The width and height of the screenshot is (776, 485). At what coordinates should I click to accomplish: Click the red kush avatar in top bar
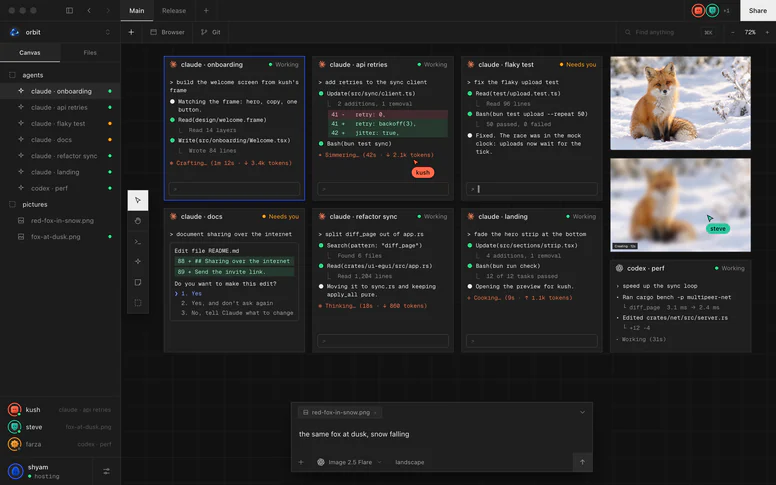[x=698, y=10]
